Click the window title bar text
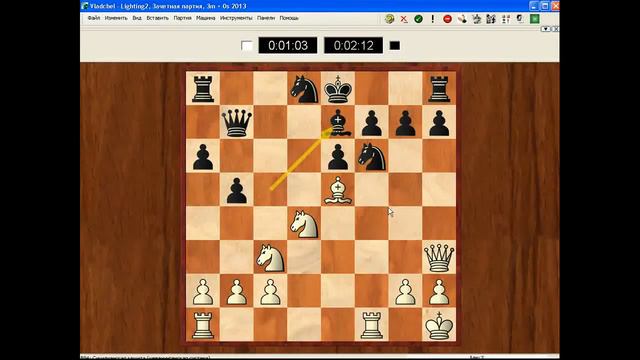Screen dimensions: 640x360 click(168, 6)
